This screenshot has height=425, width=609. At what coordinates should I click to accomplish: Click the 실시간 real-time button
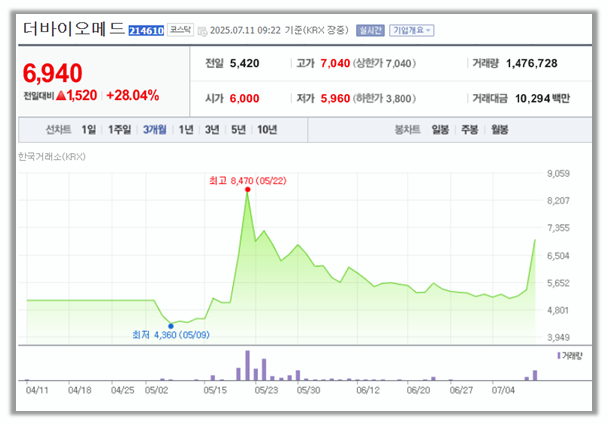370,30
